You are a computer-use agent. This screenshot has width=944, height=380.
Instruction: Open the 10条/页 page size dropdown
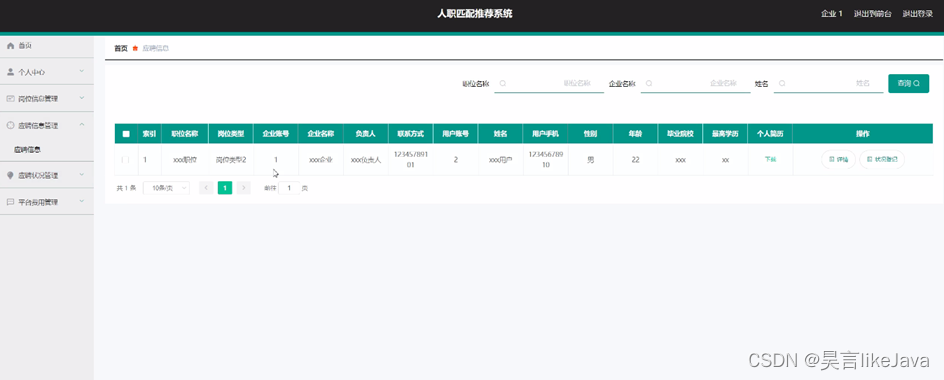point(166,188)
